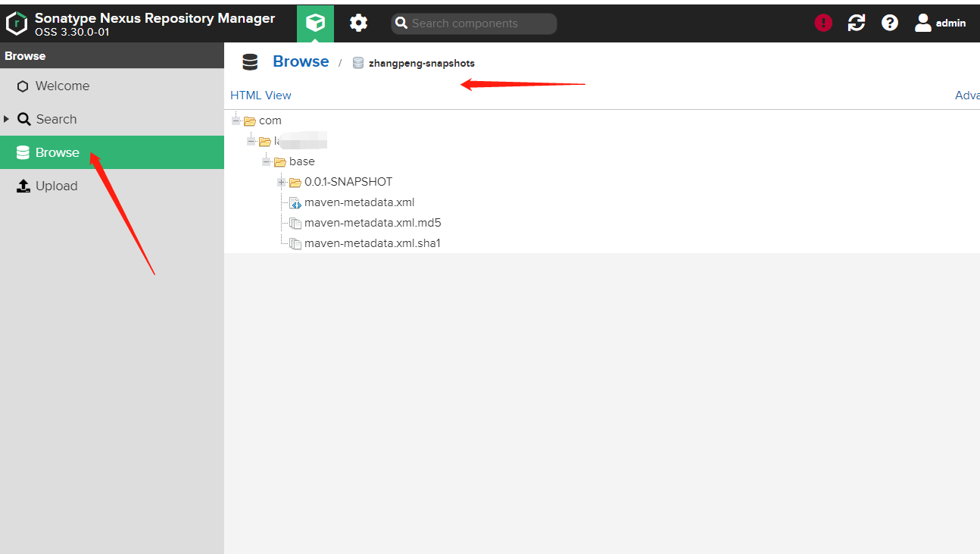
Task: Open Welcome in the sidebar
Action: [x=112, y=86]
